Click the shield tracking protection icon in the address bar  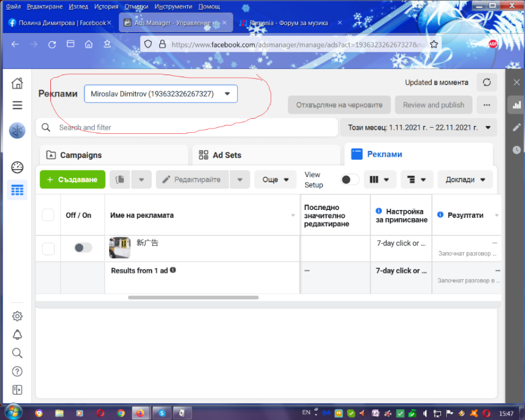point(148,44)
